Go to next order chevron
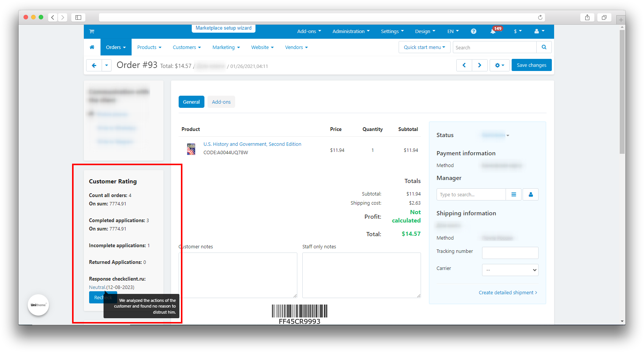Viewport: 644px width, 352px height. point(480,65)
